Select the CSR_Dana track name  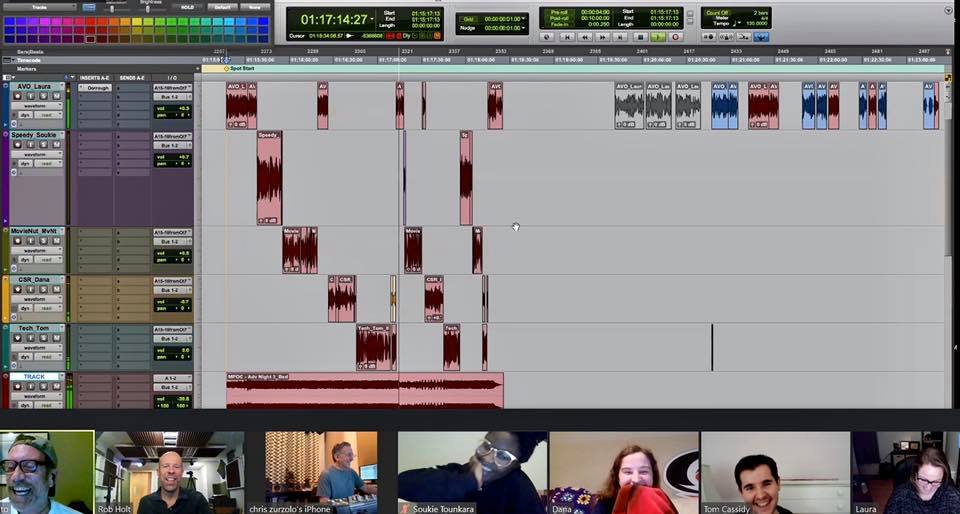click(x=34, y=280)
